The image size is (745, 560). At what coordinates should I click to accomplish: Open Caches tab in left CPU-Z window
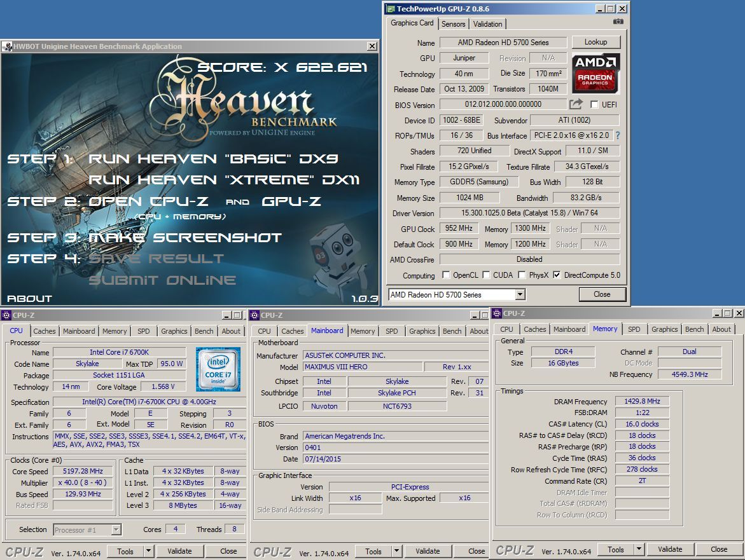click(x=44, y=331)
